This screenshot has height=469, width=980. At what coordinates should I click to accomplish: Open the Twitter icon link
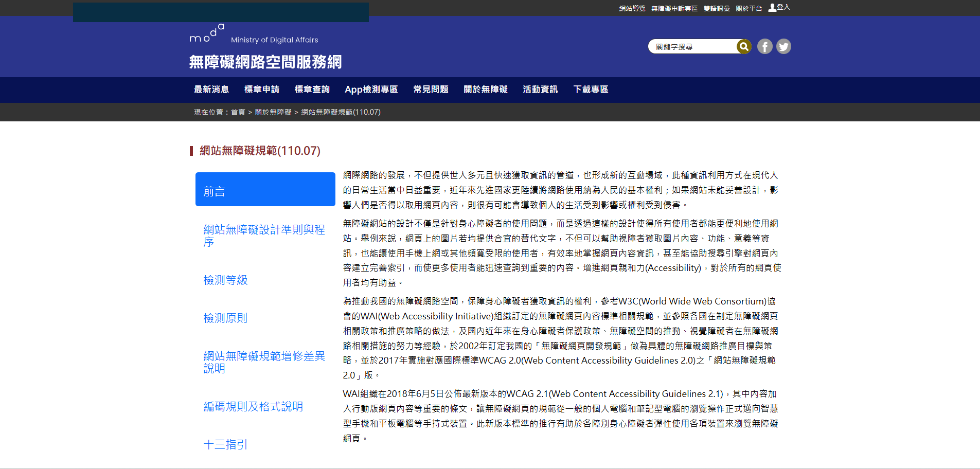(x=783, y=47)
